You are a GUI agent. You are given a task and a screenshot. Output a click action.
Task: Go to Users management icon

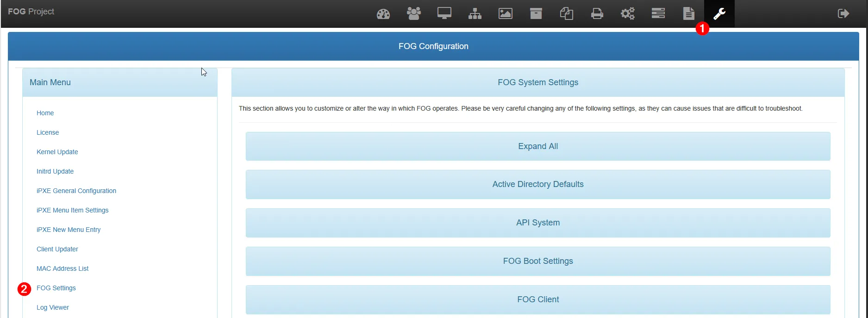click(x=413, y=13)
